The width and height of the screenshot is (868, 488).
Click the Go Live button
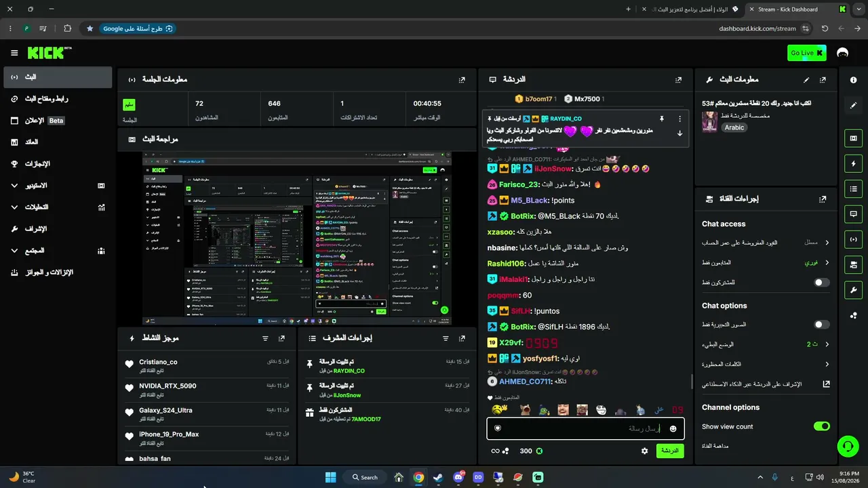807,53
